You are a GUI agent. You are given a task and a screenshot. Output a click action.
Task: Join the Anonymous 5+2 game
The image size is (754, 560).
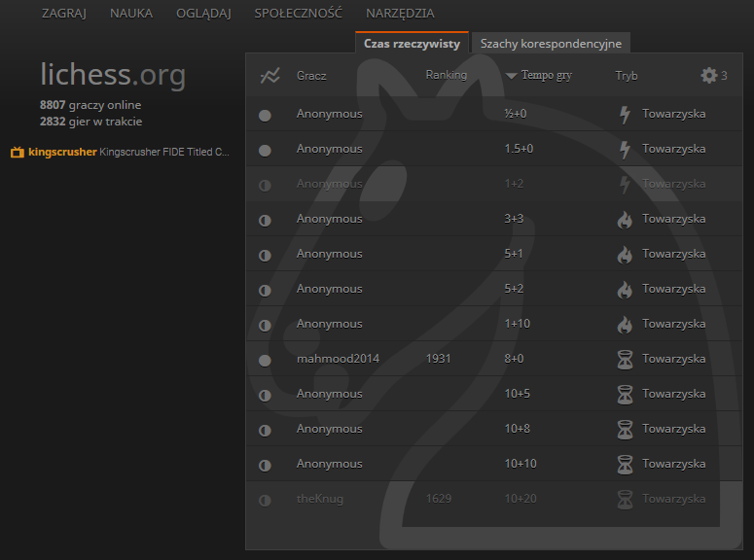[494, 289]
